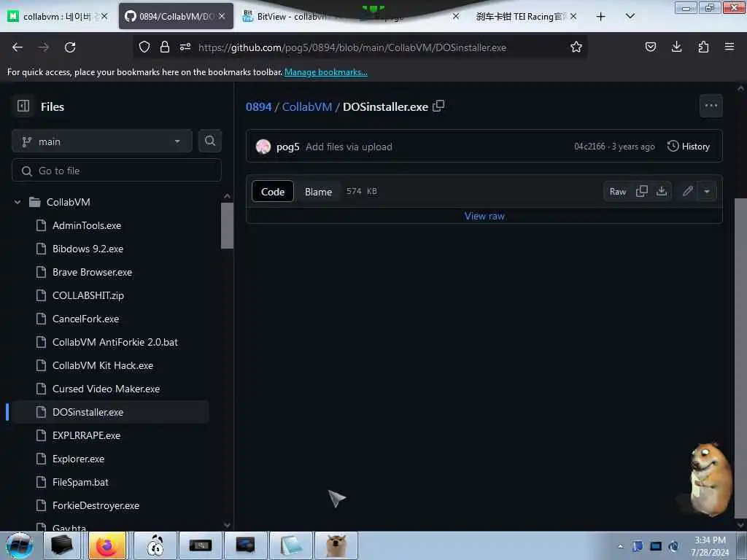The height and width of the screenshot is (560, 747).
Task: Open COLLABSHIT.zip in the file tree
Action: point(88,296)
